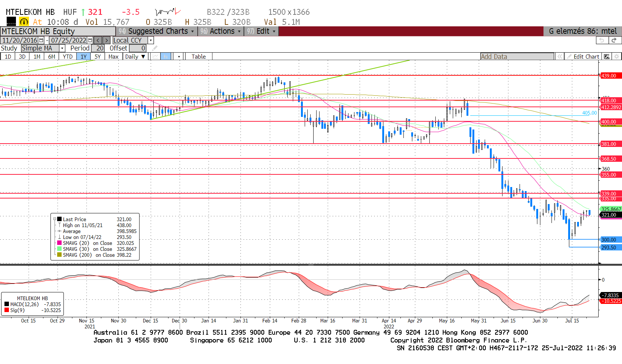Open the Suggested Charts dropdown

[x=157, y=31]
